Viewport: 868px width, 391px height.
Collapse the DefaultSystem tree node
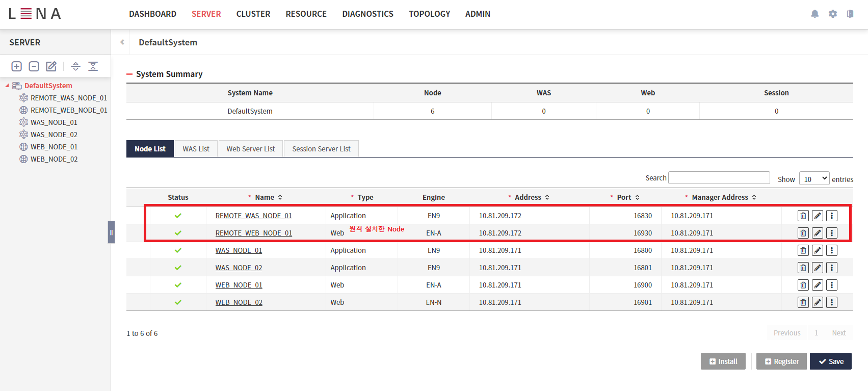7,86
